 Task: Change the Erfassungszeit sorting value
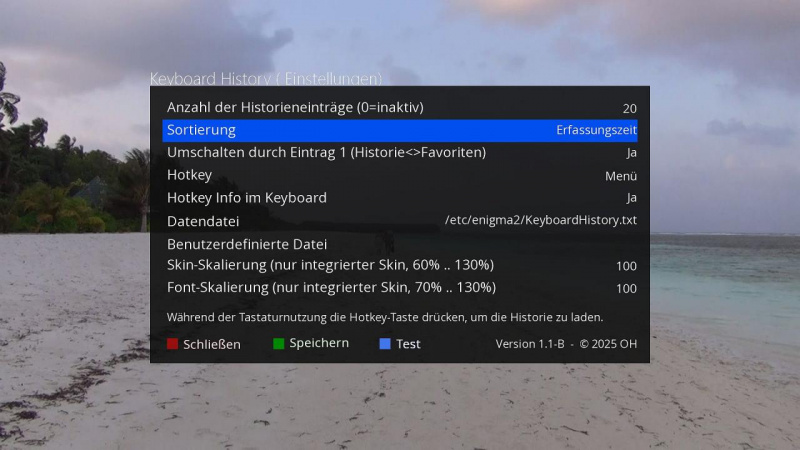coord(596,130)
